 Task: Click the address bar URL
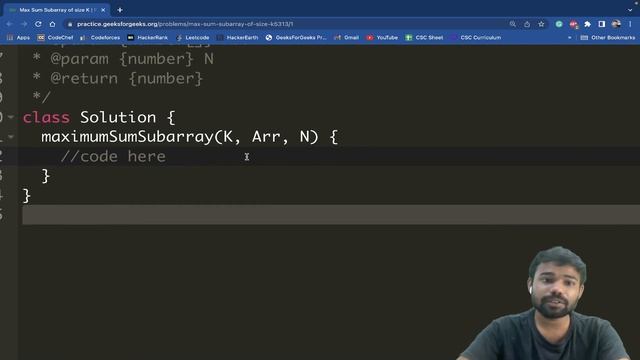(185, 24)
